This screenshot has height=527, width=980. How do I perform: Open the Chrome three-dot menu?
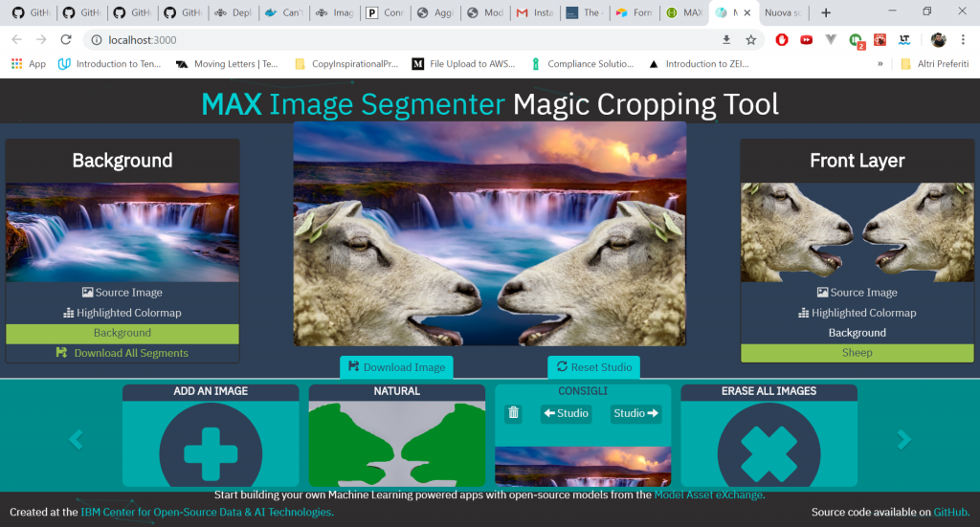963,40
